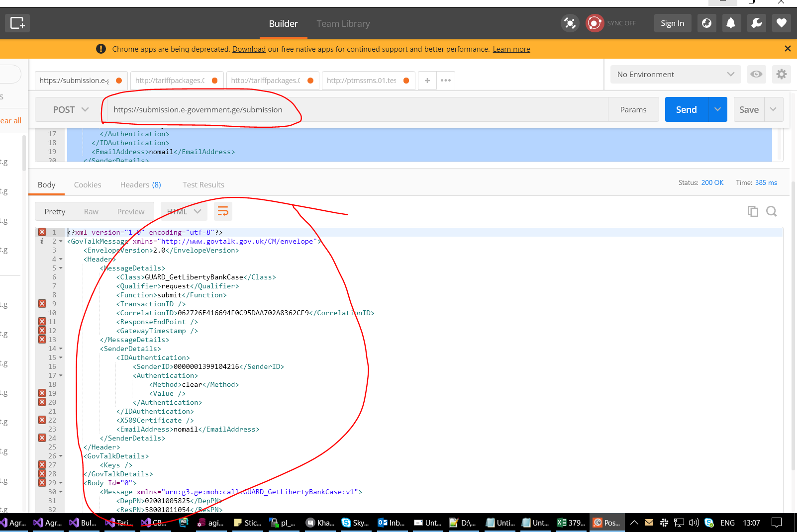Switch to the Team Library tab
The image size is (797, 532).
343,23
